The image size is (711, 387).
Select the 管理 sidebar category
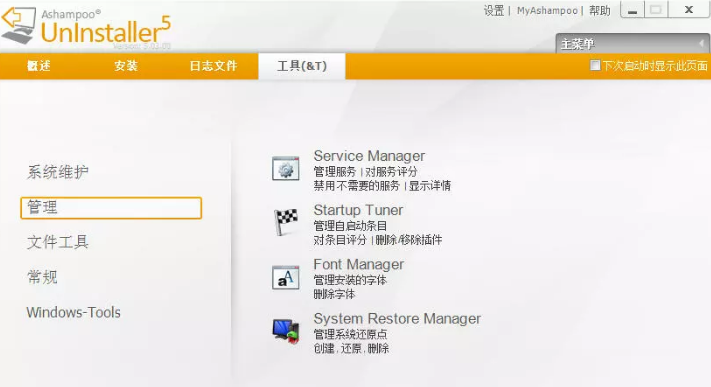coord(111,208)
